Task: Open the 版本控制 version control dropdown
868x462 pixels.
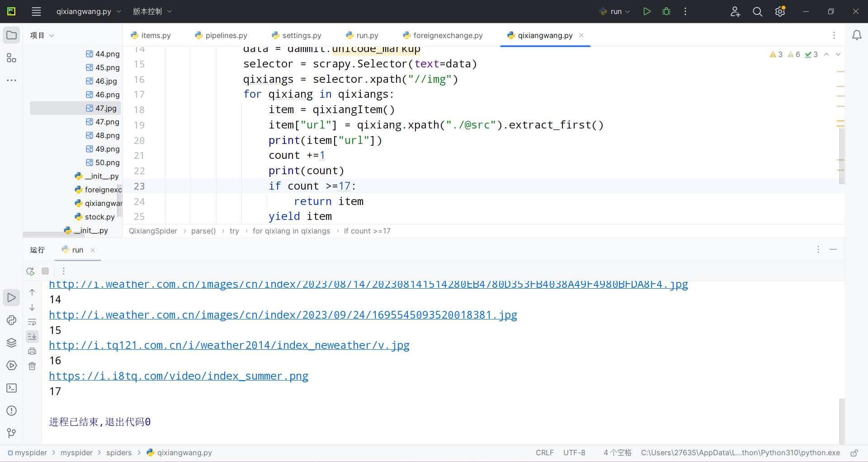Action: coord(152,11)
